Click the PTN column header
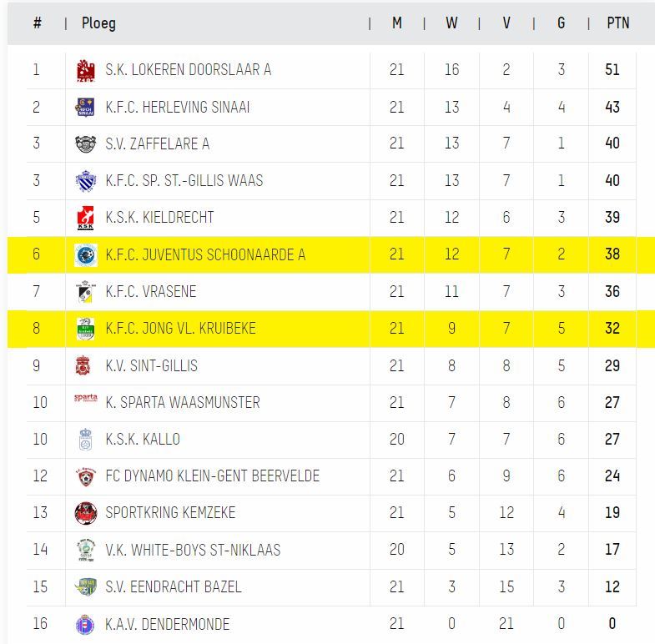 point(618,23)
